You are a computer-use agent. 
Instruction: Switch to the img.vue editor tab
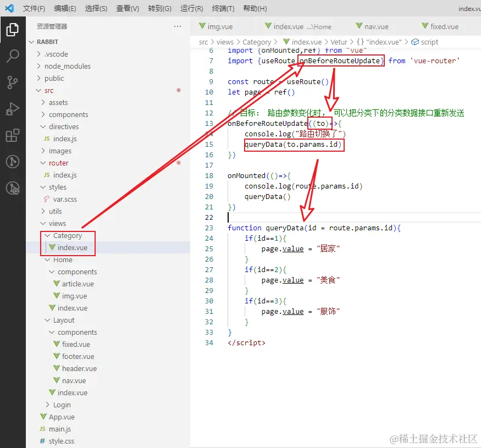click(223, 26)
